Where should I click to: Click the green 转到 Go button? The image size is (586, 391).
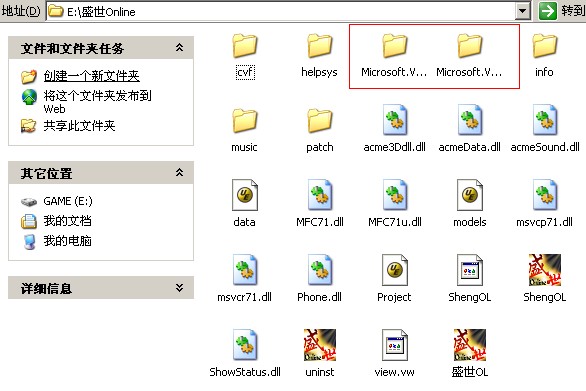point(548,11)
